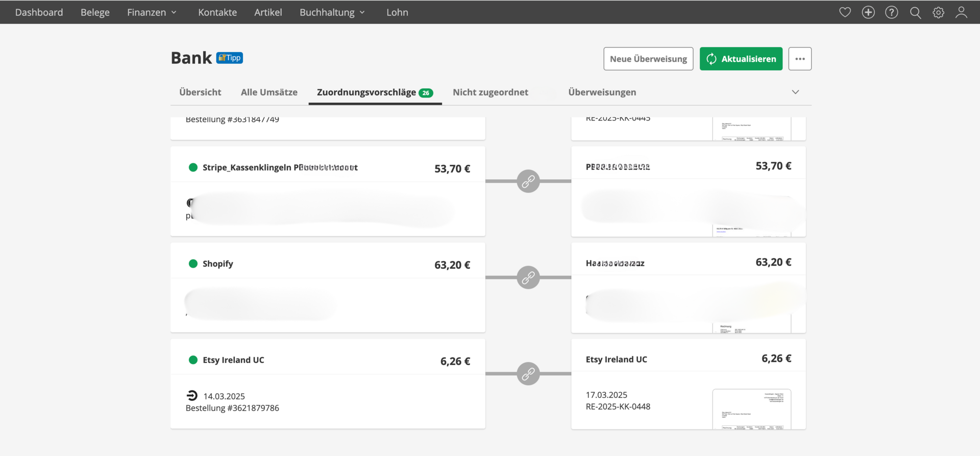Expand the tabs chevron at right
980x456 pixels.
(x=795, y=92)
